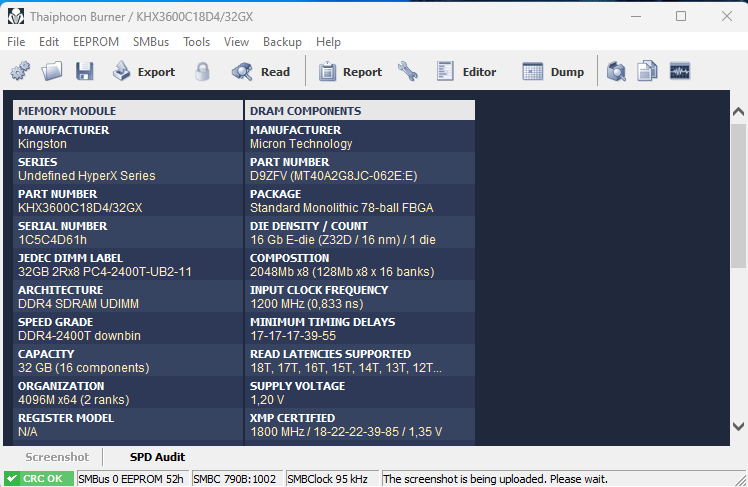
Task: Open the Help menu
Action: click(328, 42)
